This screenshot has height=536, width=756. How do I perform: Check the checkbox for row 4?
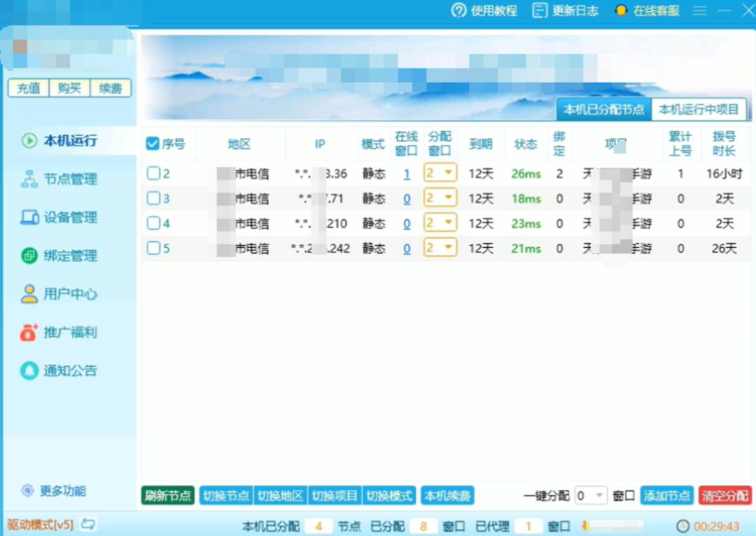(x=153, y=223)
